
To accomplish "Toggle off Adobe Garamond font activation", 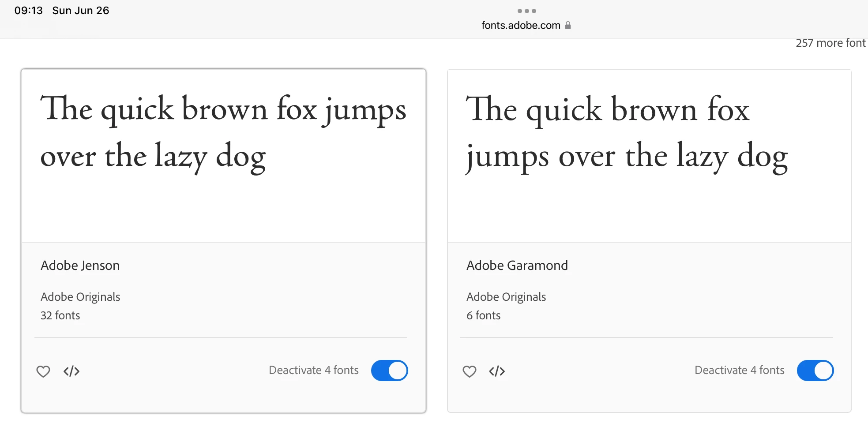I will [815, 371].
